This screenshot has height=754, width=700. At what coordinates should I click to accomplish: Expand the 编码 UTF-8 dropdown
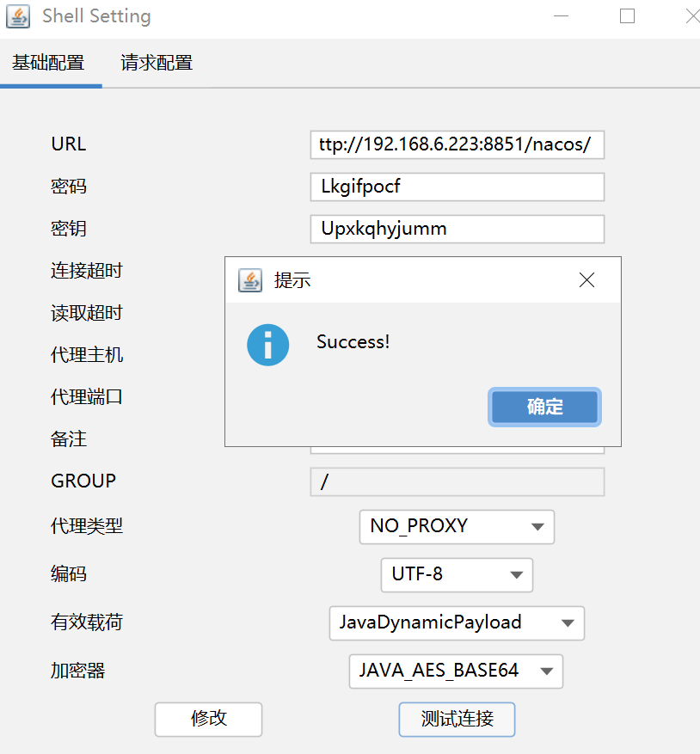[457, 575]
